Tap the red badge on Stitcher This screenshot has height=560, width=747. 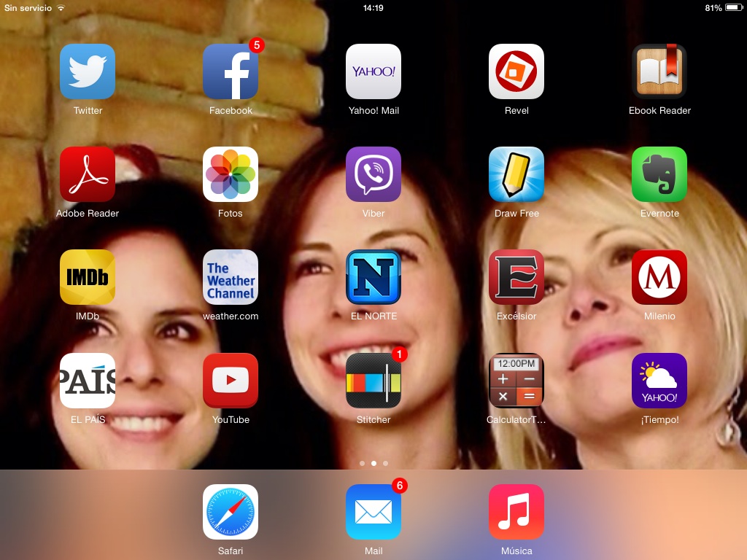tap(400, 354)
